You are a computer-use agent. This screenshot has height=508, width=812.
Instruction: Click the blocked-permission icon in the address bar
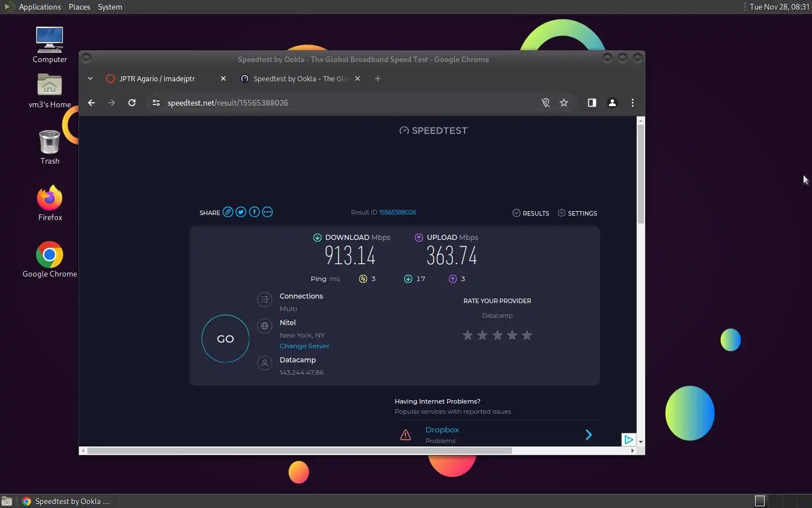545,103
